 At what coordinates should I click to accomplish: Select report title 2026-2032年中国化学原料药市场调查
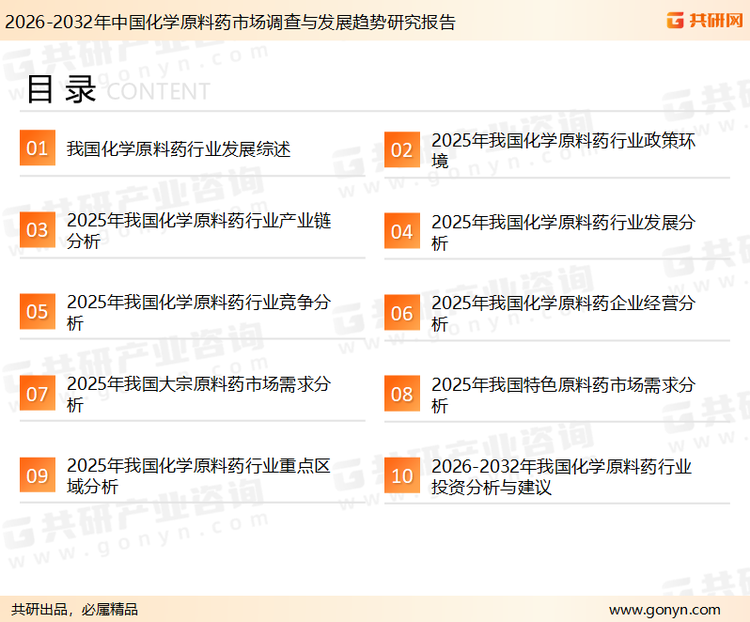(x=230, y=22)
